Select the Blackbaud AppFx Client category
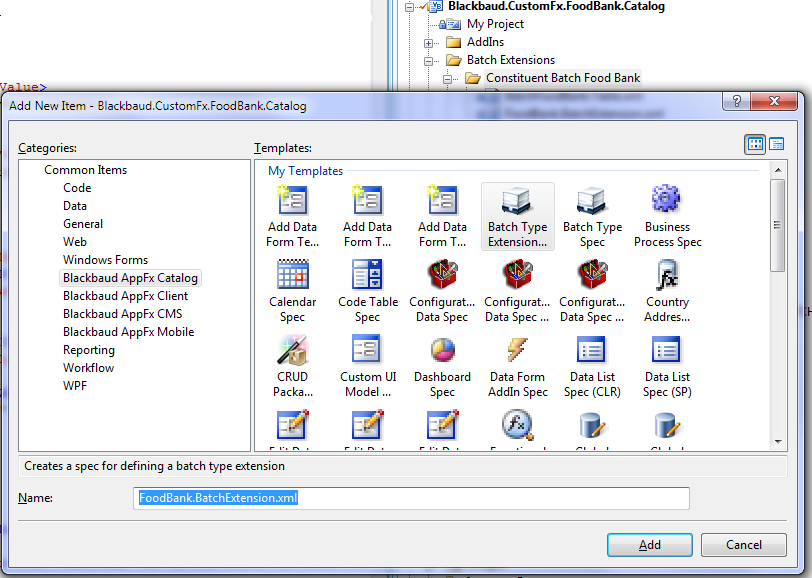Image resolution: width=812 pixels, height=578 pixels. (x=125, y=296)
